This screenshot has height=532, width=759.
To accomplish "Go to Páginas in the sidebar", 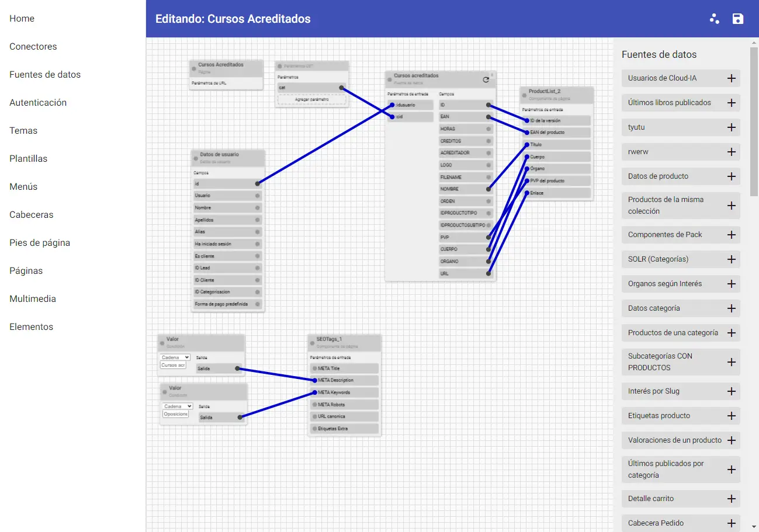I will click(26, 271).
